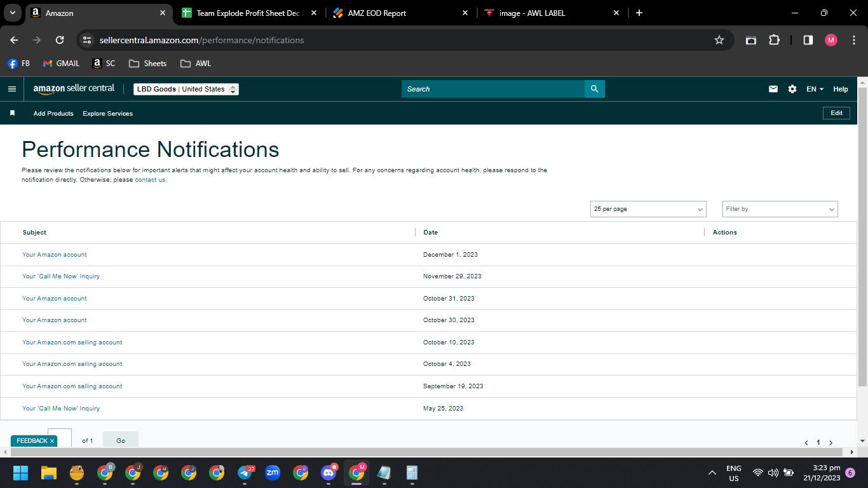Open the GMAIL bookmark

coord(61,64)
